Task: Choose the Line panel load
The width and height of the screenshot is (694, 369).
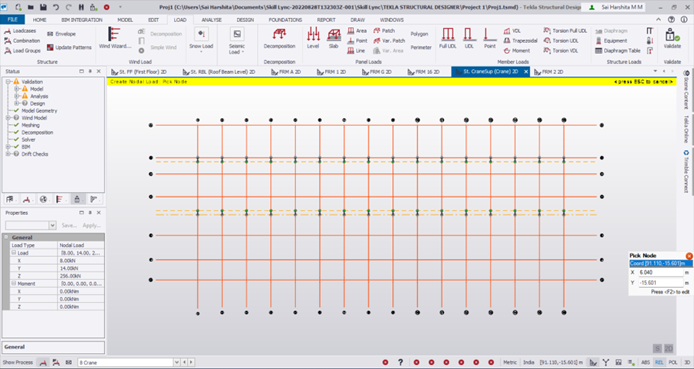Action: click(x=356, y=50)
